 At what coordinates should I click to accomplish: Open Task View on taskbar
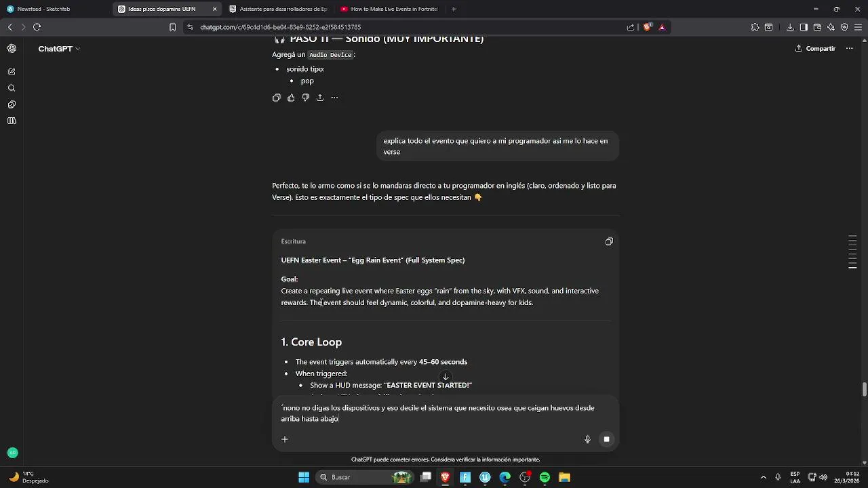point(426,477)
